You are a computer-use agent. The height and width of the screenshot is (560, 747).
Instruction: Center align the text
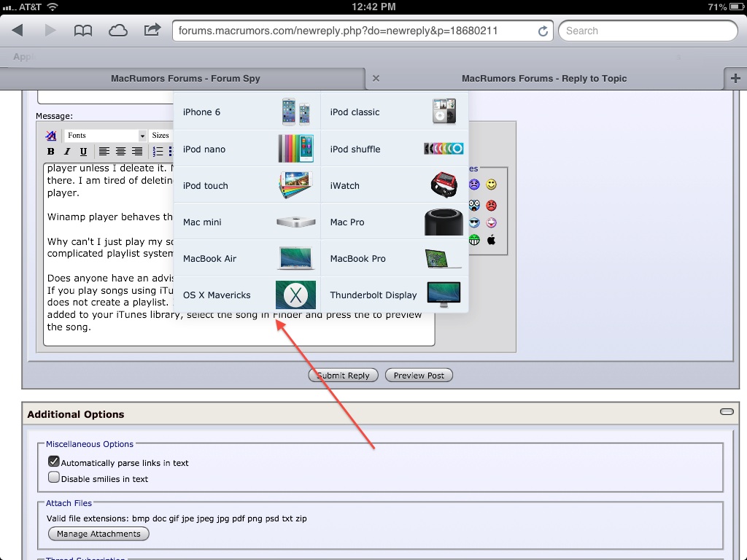coord(120,152)
